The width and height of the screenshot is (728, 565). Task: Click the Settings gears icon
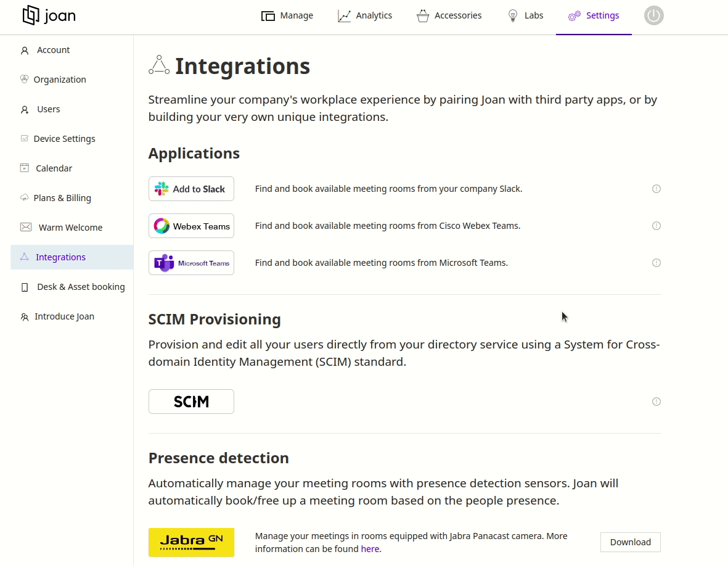tap(575, 16)
